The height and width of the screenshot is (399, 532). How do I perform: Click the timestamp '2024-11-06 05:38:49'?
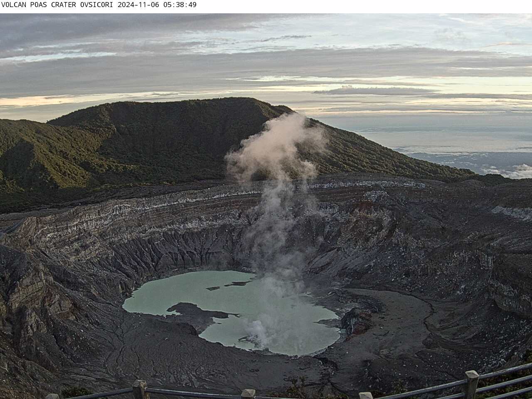point(157,5)
